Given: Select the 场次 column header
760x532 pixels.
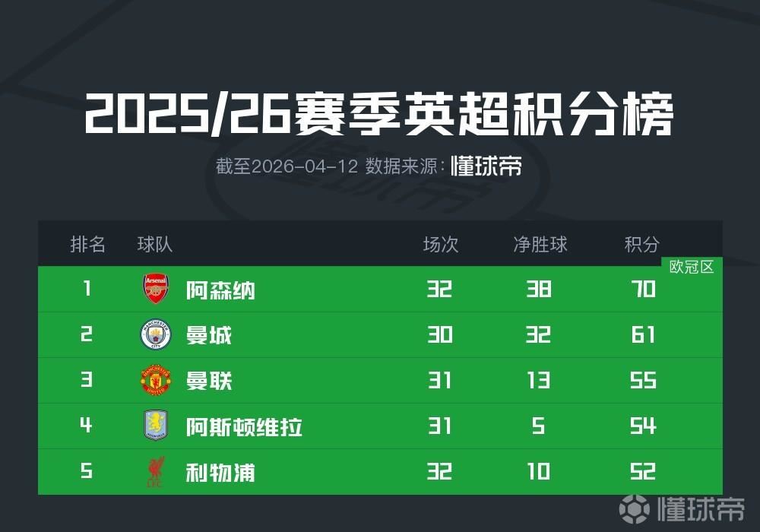Looking at the screenshot, I should (x=441, y=244).
